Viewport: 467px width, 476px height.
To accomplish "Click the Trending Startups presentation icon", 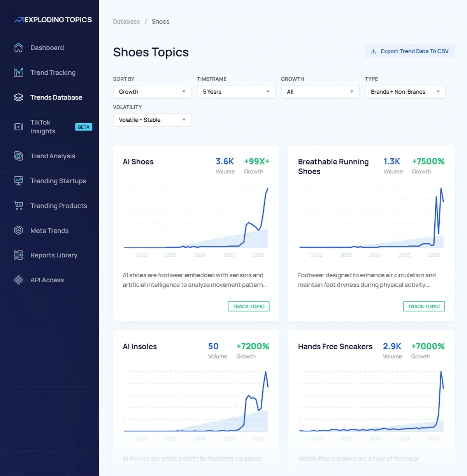I will (x=18, y=181).
